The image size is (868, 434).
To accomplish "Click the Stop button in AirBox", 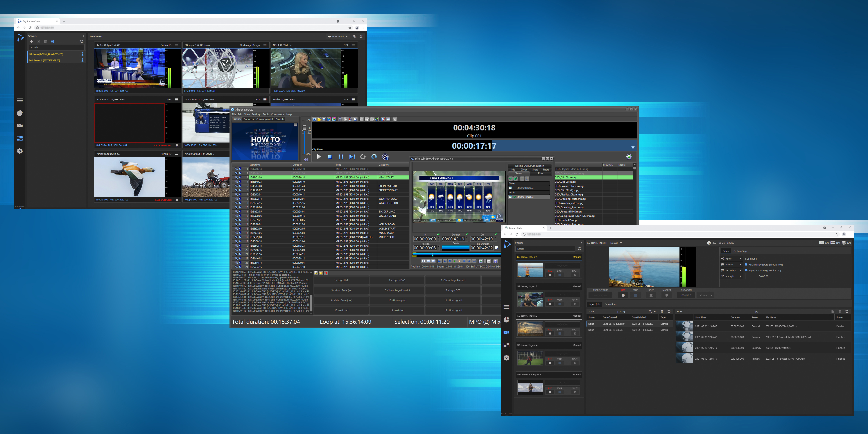I will 330,157.
